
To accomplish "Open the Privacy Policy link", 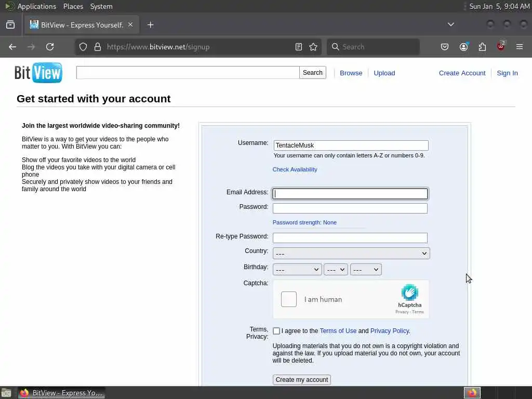I will click(x=390, y=331).
